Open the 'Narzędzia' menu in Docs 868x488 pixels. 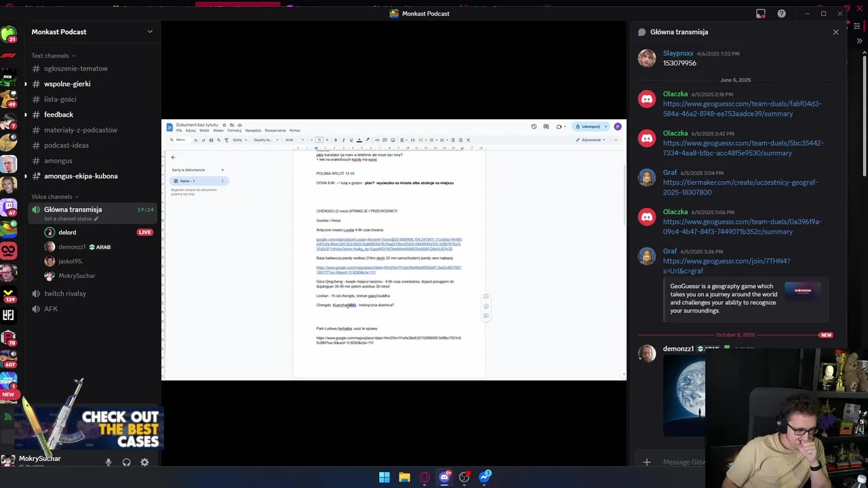[x=253, y=130]
